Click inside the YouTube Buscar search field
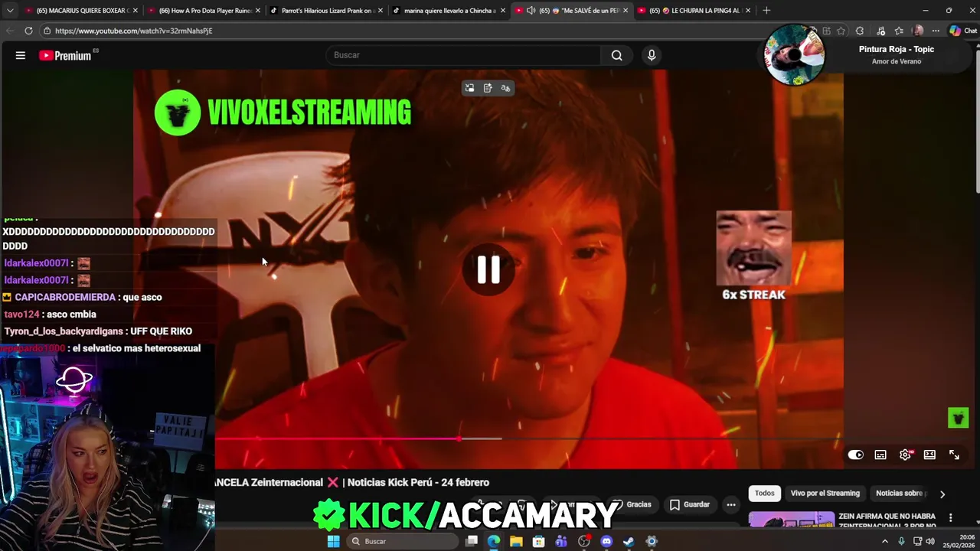Viewport: 980px width, 551px height. [465, 55]
